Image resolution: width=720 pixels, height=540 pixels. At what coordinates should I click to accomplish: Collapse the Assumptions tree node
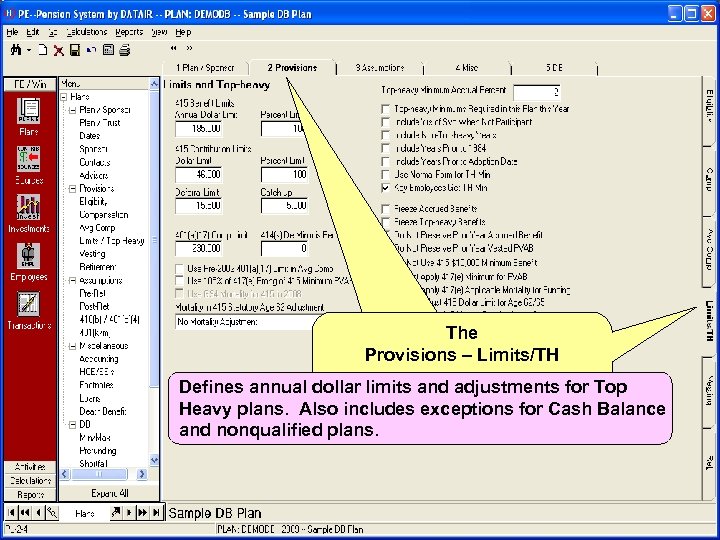coord(73,281)
